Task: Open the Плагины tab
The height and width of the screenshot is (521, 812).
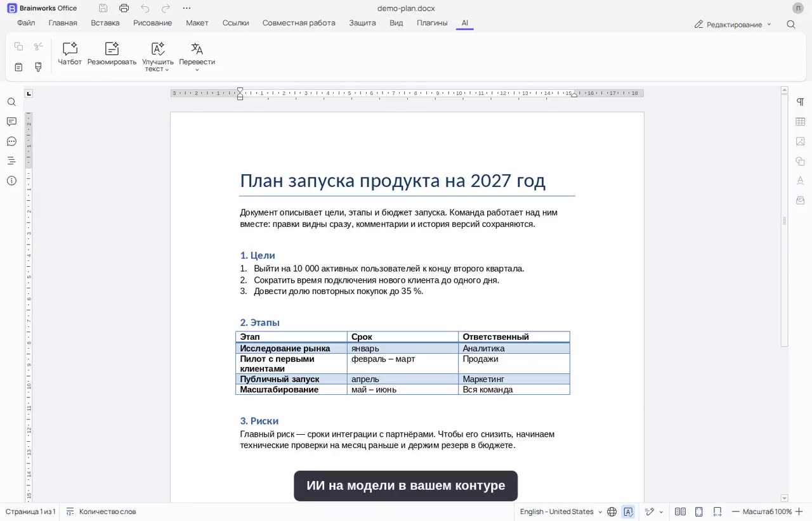Action: point(432,23)
